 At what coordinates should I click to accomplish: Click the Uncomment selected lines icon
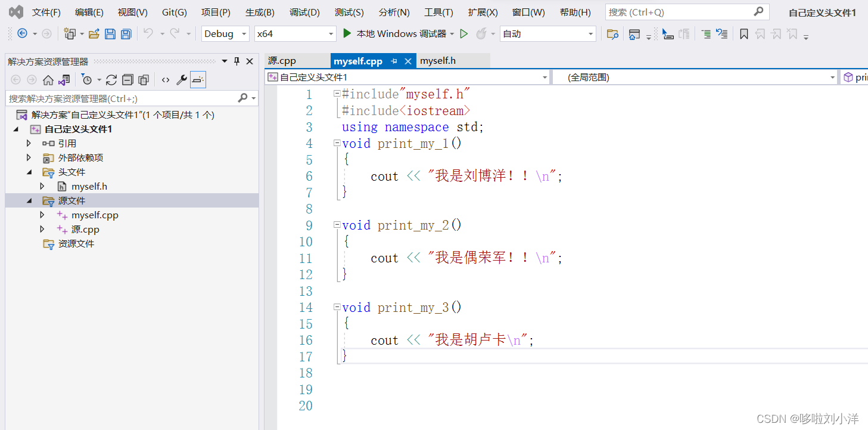tap(721, 34)
